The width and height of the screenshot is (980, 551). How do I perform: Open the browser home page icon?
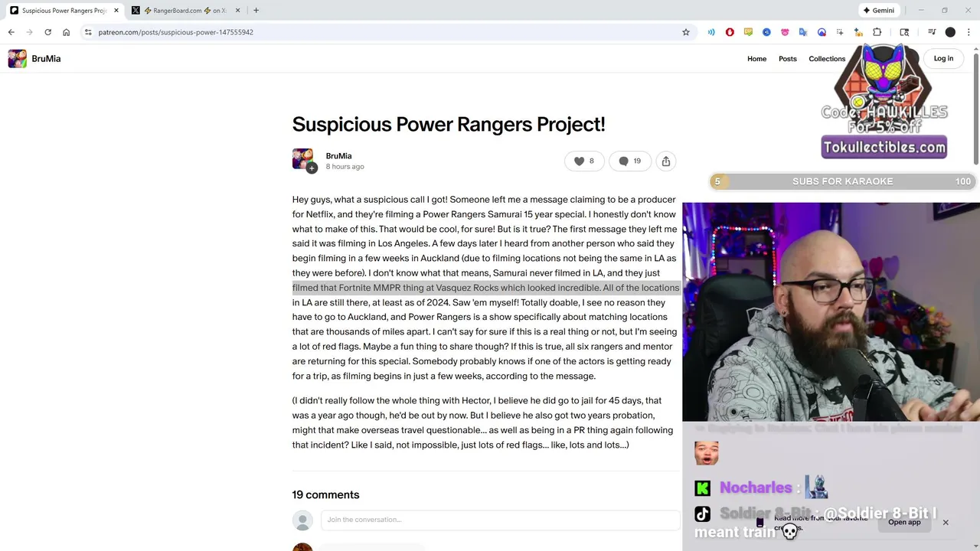(x=66, y=32)
